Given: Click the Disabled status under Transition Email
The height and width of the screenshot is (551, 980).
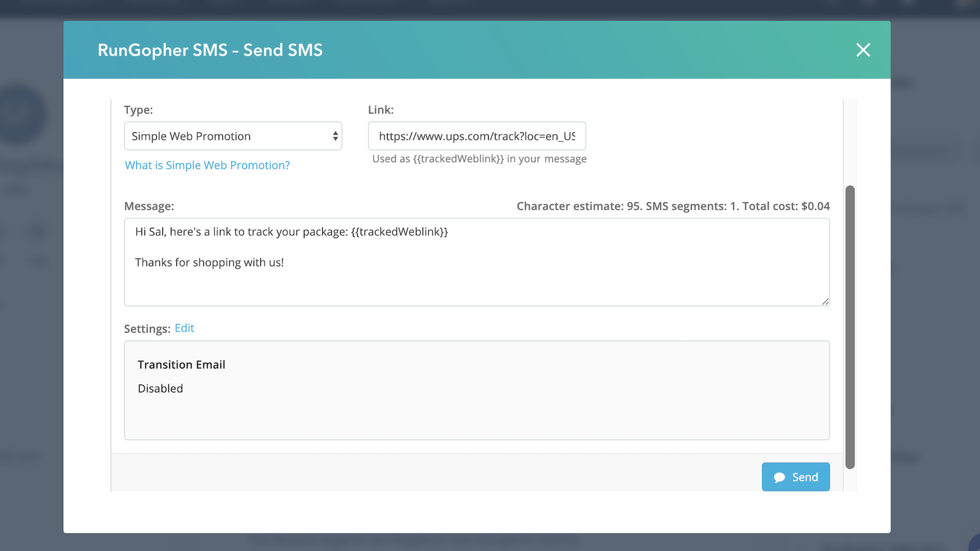Looking at the screenshot, I should (160, 389).
